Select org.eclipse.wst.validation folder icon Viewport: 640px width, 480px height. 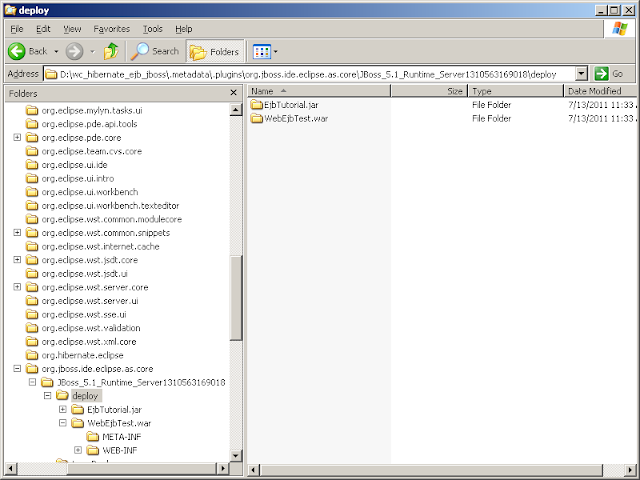[x=32, y=328]
